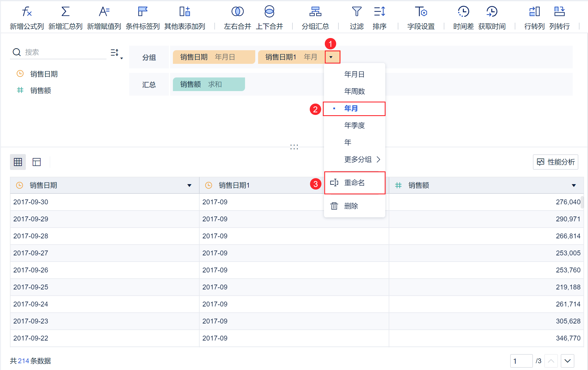The width and height of the screenshot is (588, 370).
Task: Open the 销售日期1 pill dropdown arrow
Action: (331, 57)
